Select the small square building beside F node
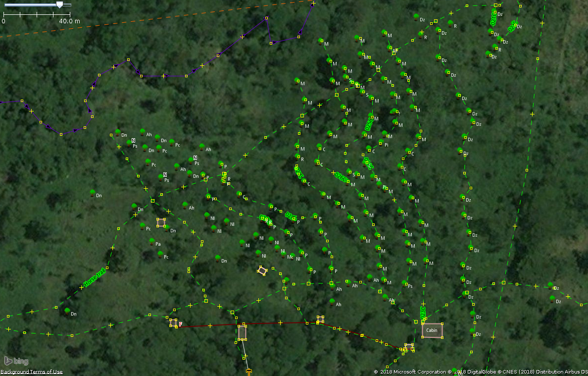Image resolution: width=588 pixels, height=376 pixels. 173,322
